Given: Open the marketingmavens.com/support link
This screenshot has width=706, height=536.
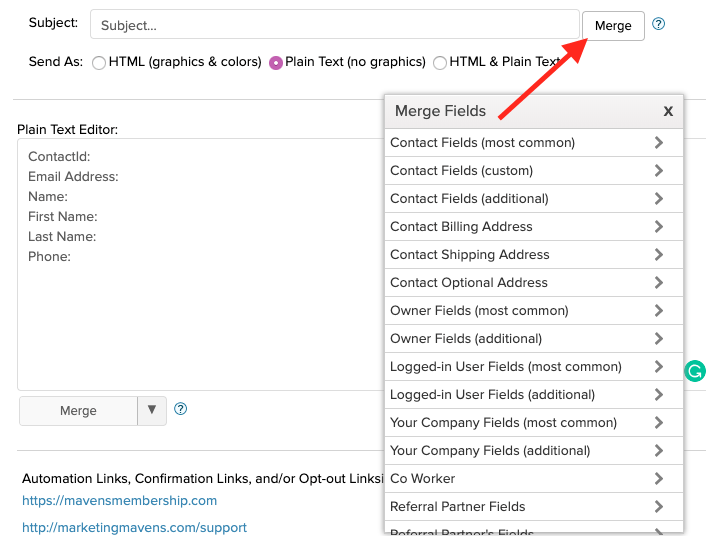Looking at the screenshot, I should pyautogui.click(x=134, y=527).
